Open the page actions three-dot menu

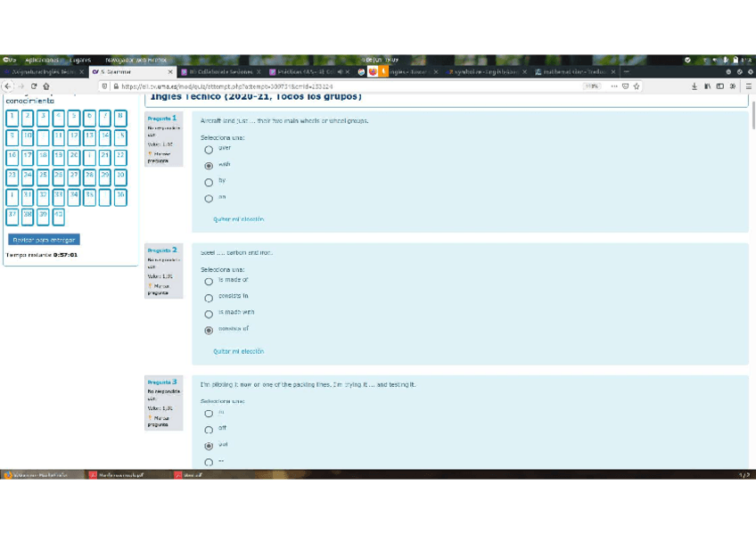613,86
